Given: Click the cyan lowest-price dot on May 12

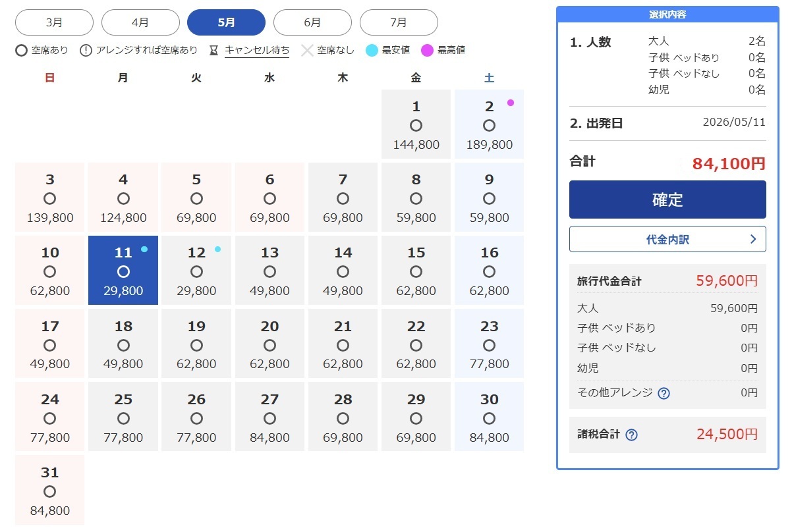Looking at the screenshot, I should coord(217,250).
